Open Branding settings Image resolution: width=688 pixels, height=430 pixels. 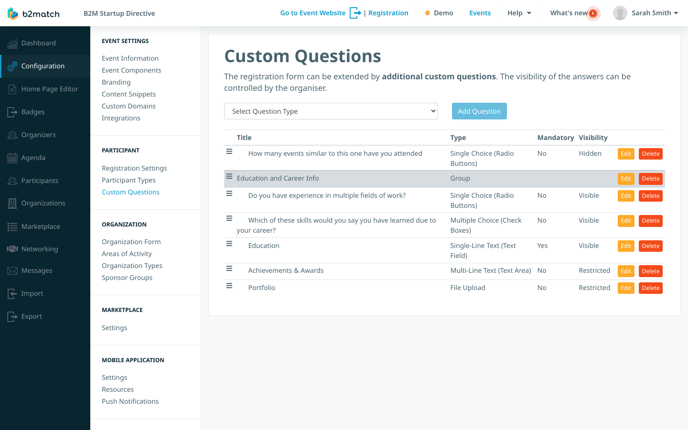click(x=116, y=82)
